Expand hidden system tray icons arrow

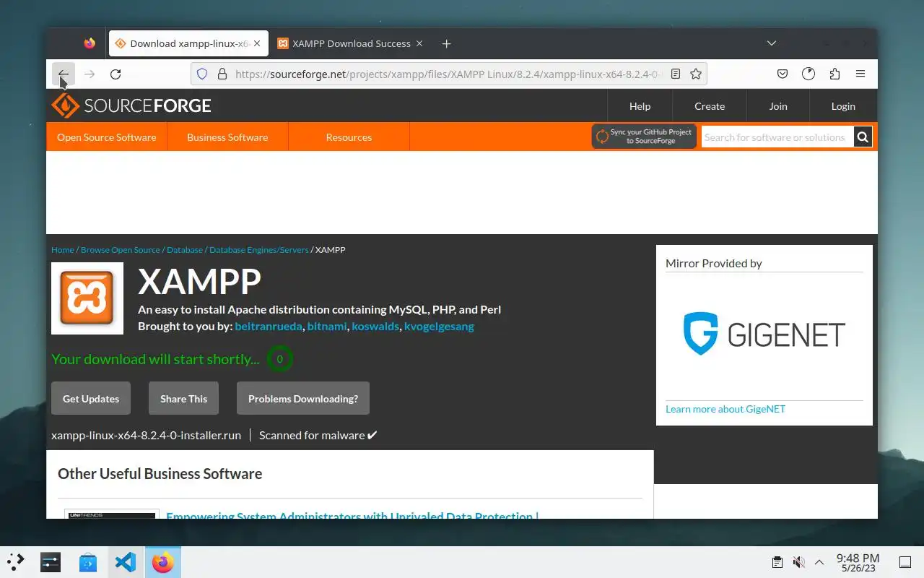(819, 562)
